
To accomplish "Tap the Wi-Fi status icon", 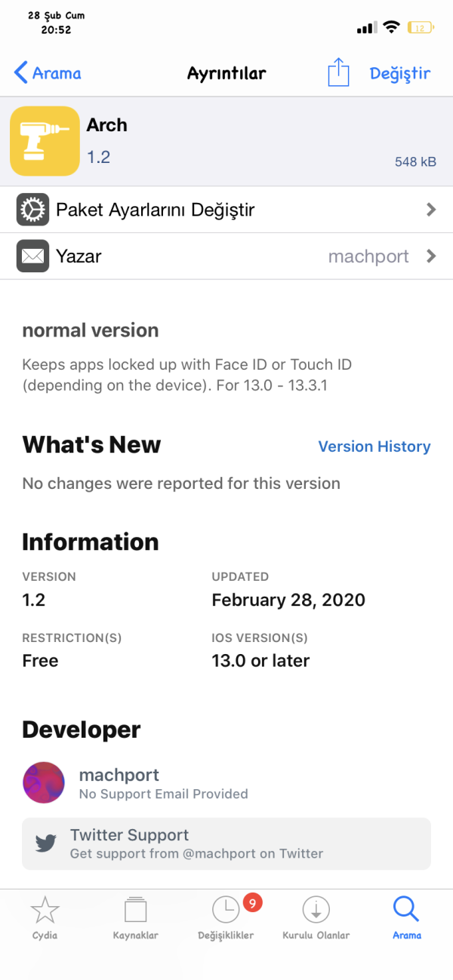I will (390, 27).
